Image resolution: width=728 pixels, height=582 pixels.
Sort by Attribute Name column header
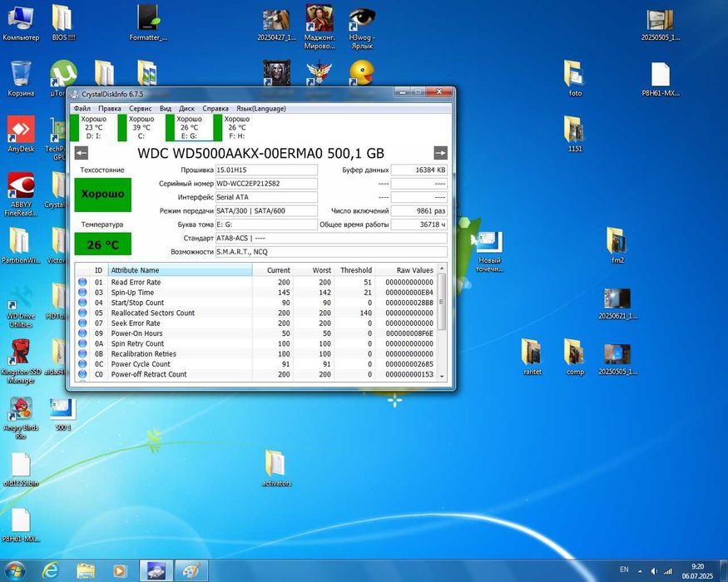(181, 270)
